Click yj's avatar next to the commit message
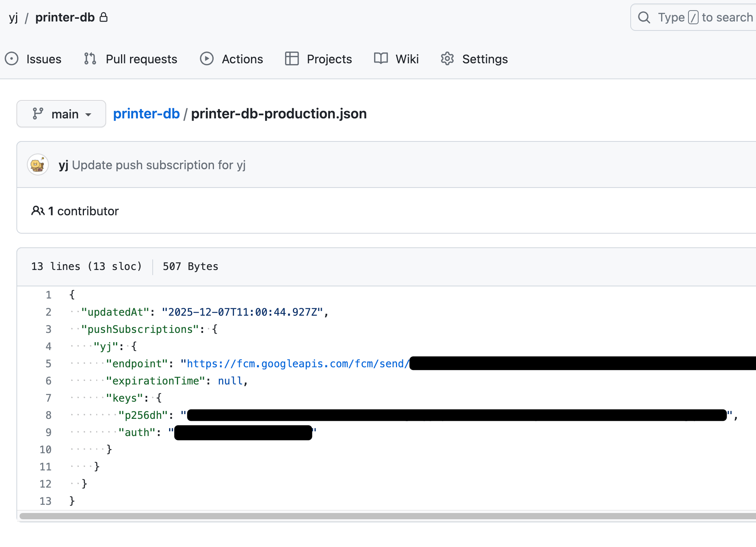The image size is (756, 547). [x=37, y=164]
